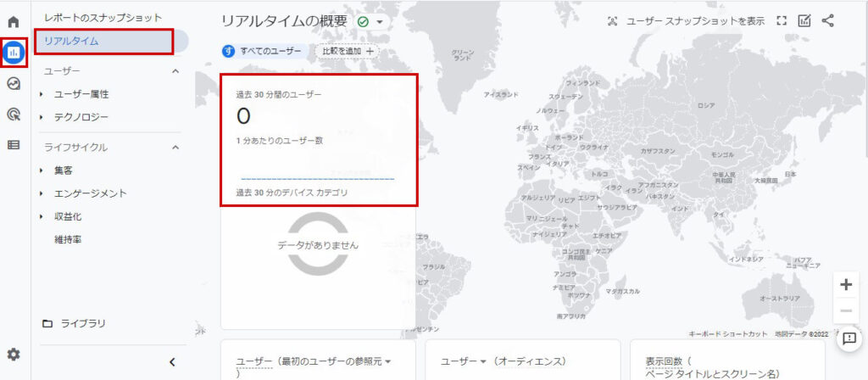Toggle fullscreen view icon
Screen dimensions: 868x380
[781, 21]
